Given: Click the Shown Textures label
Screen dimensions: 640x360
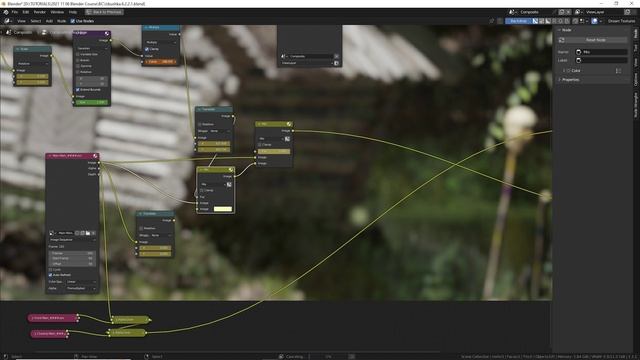Looking at the screenshot, I should tap(621, 21).
